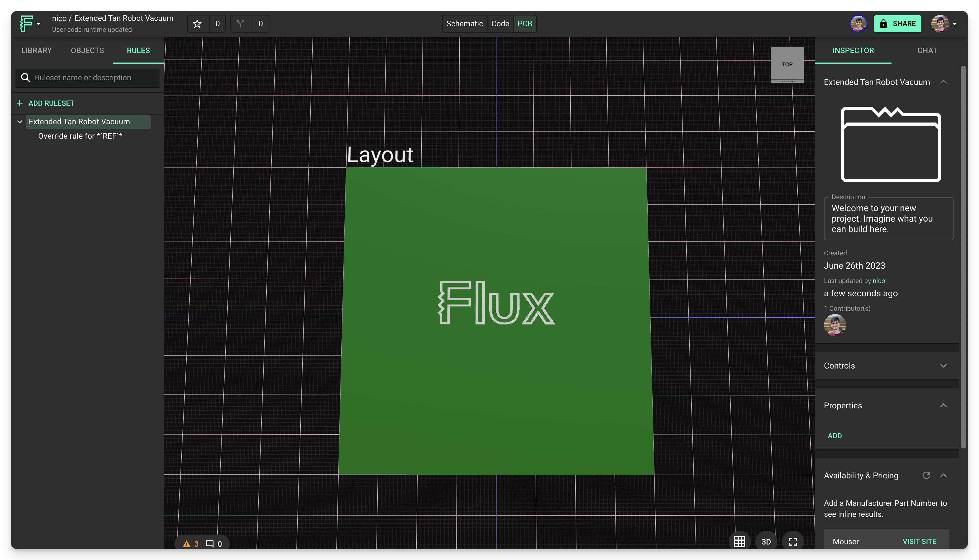Toggle the grid display icon
The width and height of the screenshot is (979, 560).
coord(739,541)
